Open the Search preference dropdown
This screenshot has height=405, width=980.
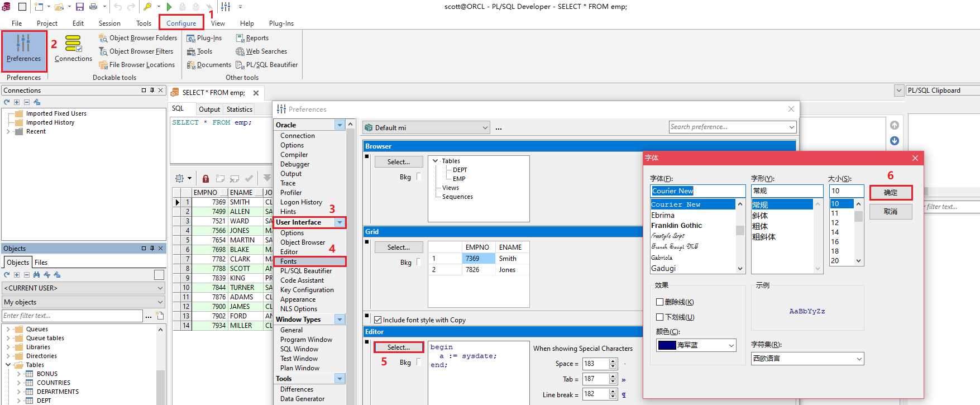coord(791,127)
